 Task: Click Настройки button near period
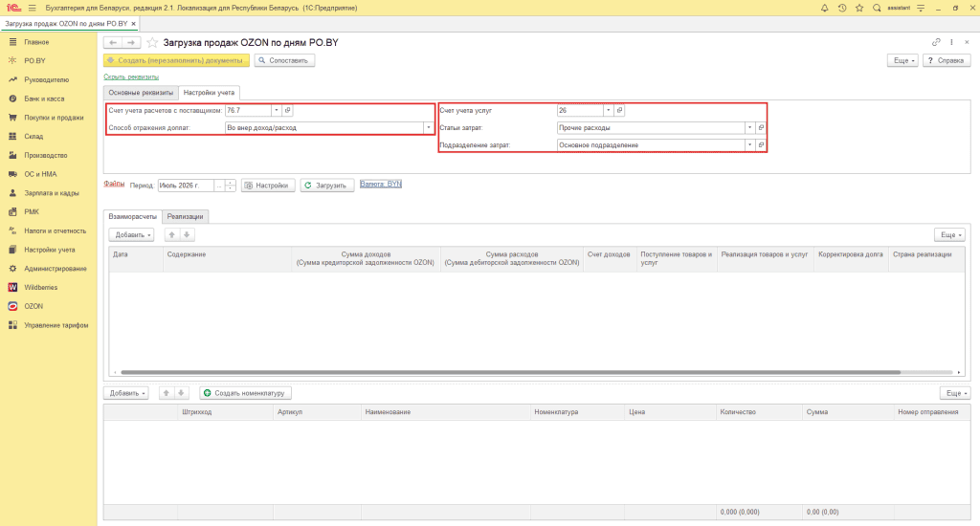268,186
